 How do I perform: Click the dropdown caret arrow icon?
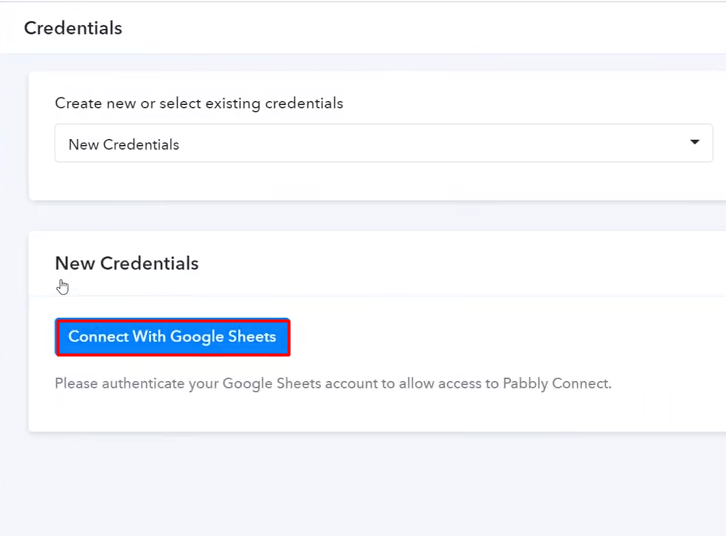pos(695,142)
